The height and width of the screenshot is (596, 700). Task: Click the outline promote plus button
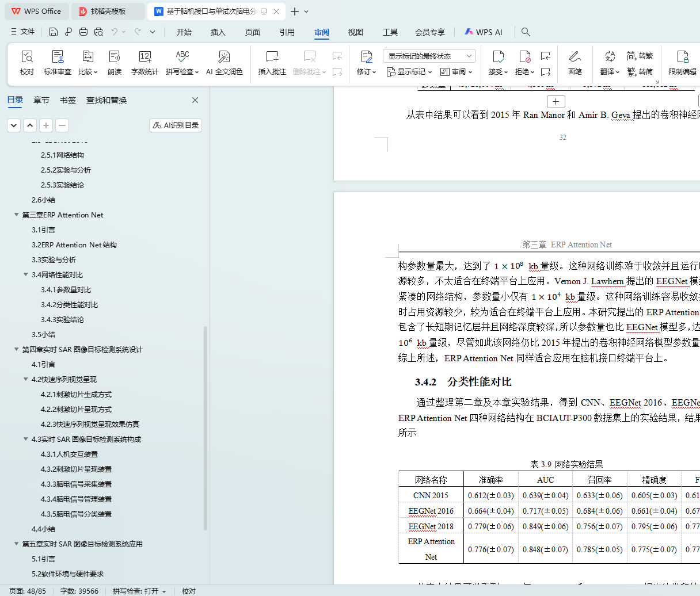point(46,125)
